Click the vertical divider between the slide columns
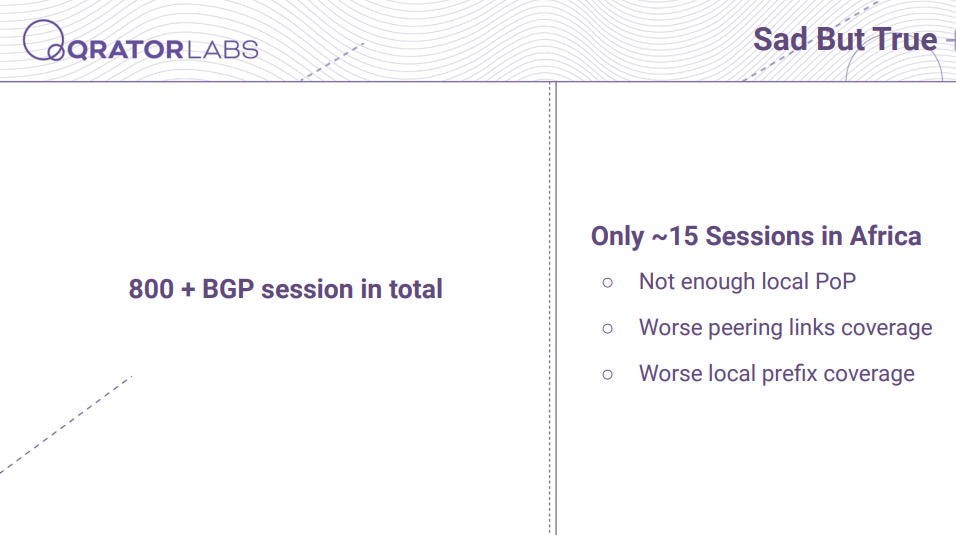This screenshot has height=535, width=956. pyautogui.click(x=552, y=308)
